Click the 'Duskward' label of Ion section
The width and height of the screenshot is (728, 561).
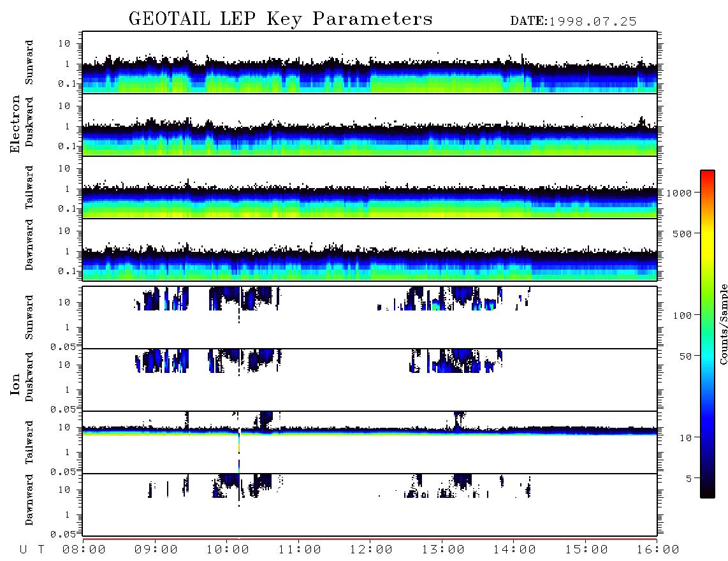click(29, 377)
